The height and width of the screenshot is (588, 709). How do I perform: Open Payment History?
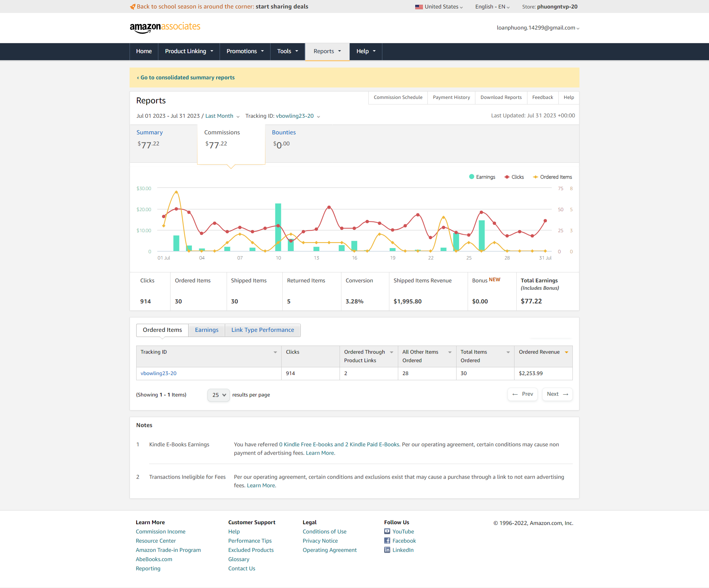coord(451,97)
